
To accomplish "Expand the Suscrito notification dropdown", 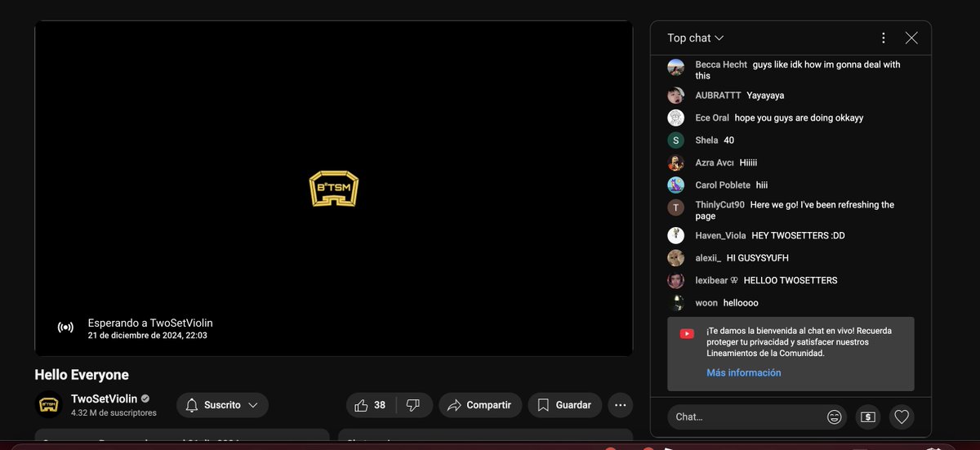I will (222, 405).
